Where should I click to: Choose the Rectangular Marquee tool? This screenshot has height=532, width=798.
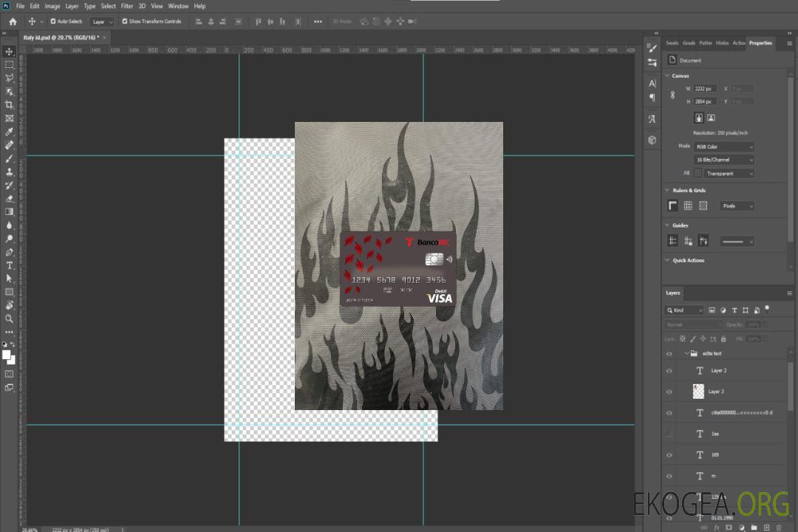[x=10, y=64]
